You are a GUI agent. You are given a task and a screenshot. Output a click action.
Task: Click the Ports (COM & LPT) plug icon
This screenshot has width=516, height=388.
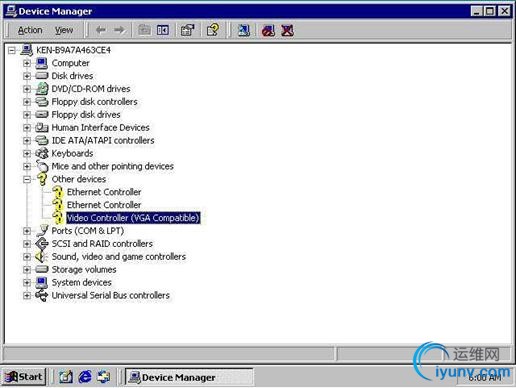[x=42, y=230]
